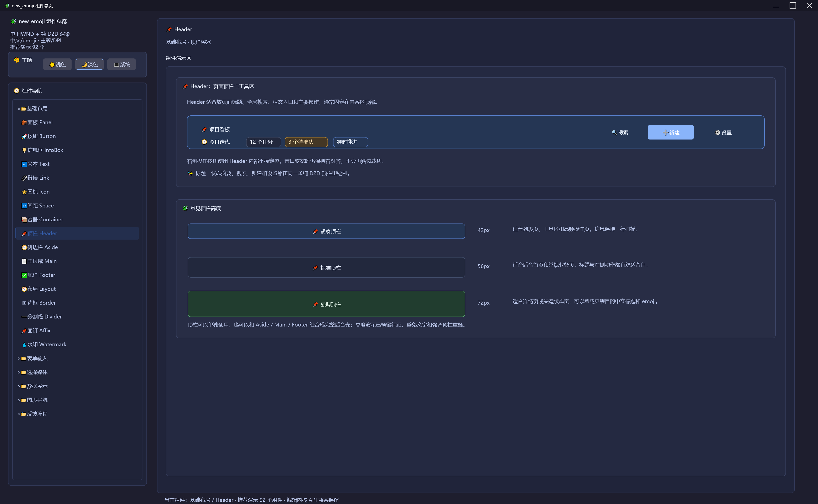Click the 标准顶栏 header bar
Screen dimensions: 818x504
[326, 267]
